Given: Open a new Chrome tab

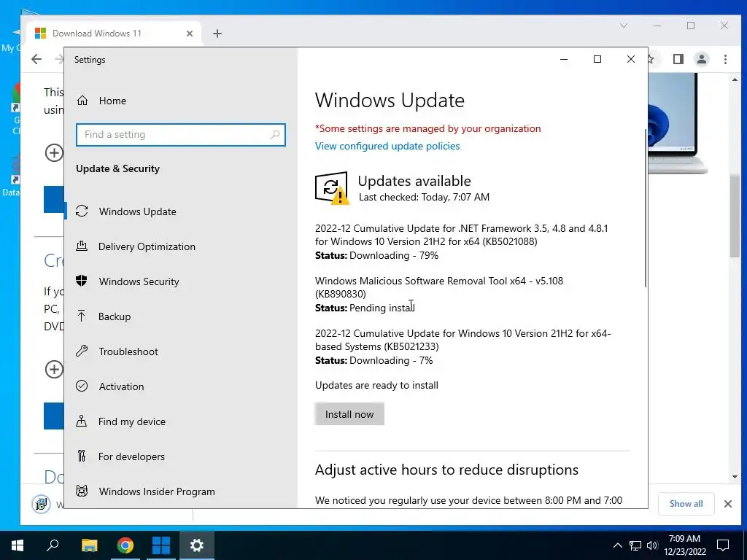Looking at the screenshot, I should 217,34.
